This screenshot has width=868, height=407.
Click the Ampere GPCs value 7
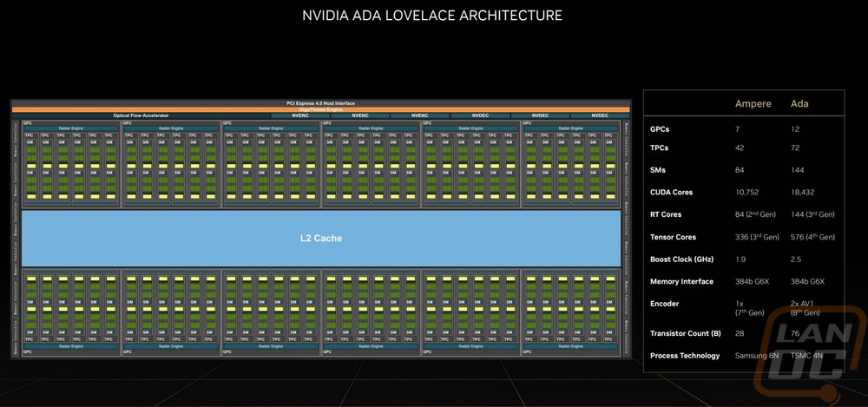(x=737, y=129)
